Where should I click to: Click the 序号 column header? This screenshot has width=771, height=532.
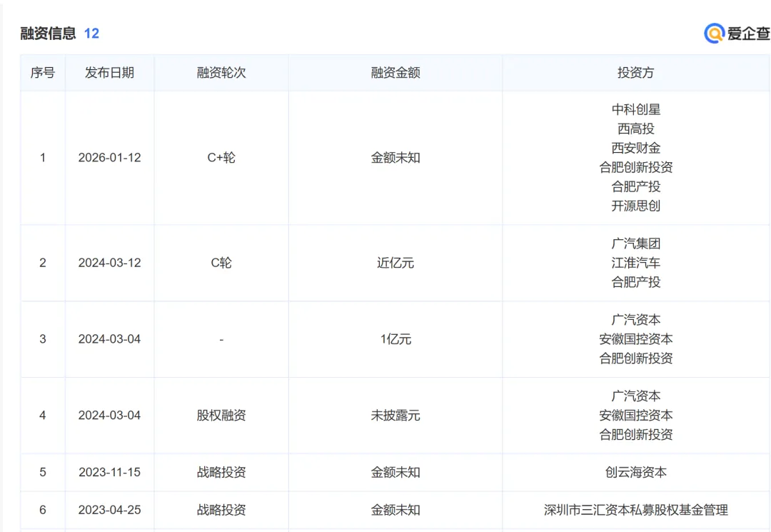(43, 73)
